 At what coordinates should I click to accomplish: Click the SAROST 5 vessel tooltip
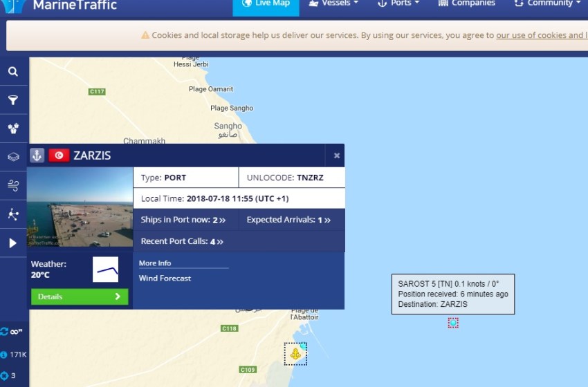click(x=453, y=294)
